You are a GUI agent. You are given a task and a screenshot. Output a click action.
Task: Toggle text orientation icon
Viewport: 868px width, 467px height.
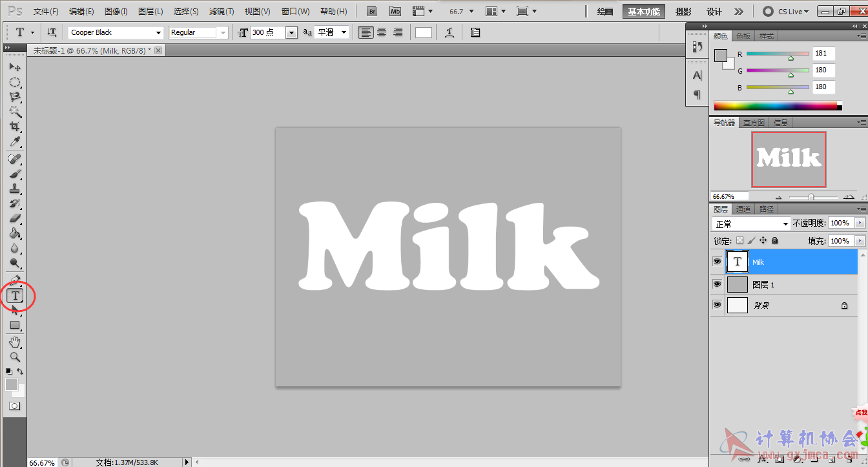click(52, 32)
